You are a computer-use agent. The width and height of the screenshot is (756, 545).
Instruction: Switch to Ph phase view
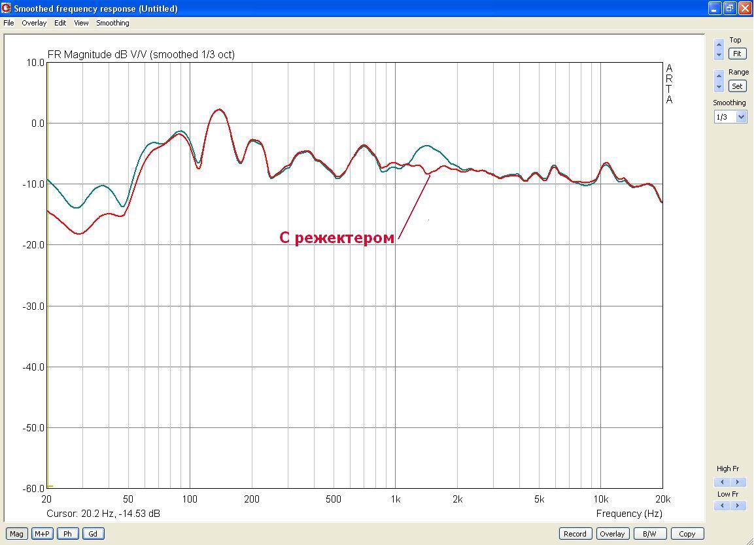[x=67, y=533]
